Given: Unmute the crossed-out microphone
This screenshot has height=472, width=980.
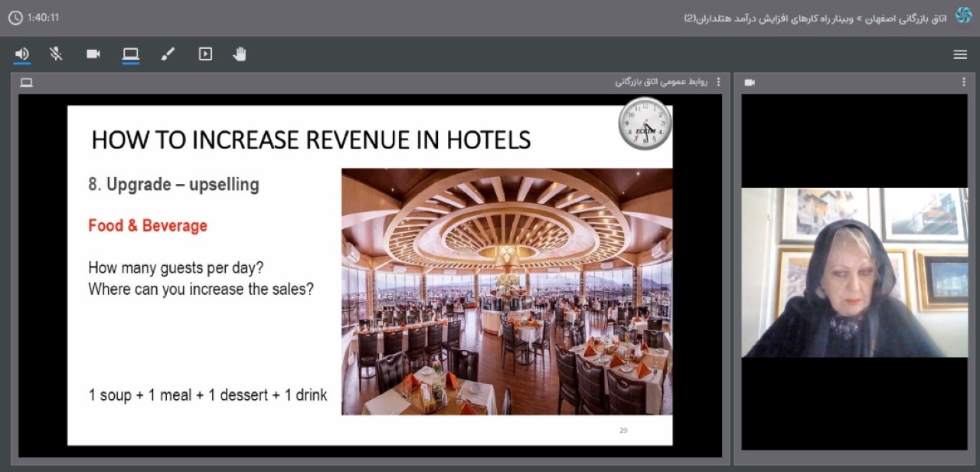Looking at the screenshot, I should [x=56, y=54].
